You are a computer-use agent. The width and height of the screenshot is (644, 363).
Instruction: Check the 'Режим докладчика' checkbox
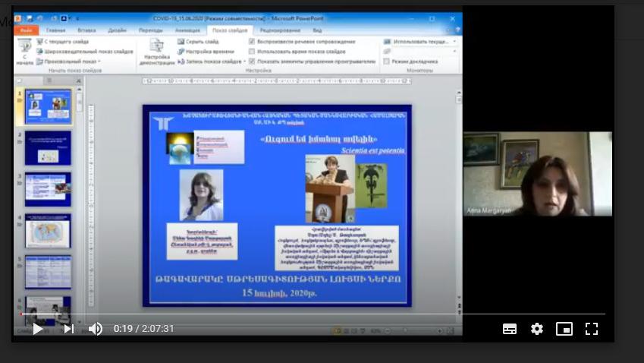pos(387,62)
